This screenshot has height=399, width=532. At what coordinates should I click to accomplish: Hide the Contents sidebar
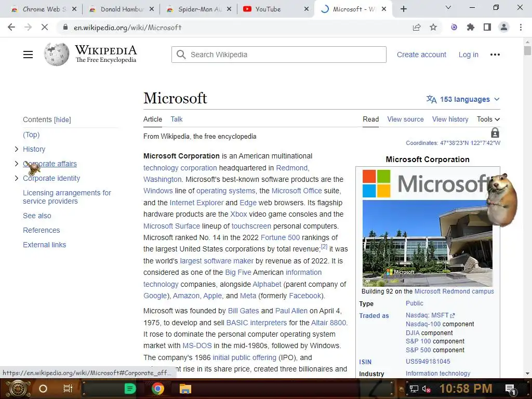pyautogui.click(x=62, y=120)
